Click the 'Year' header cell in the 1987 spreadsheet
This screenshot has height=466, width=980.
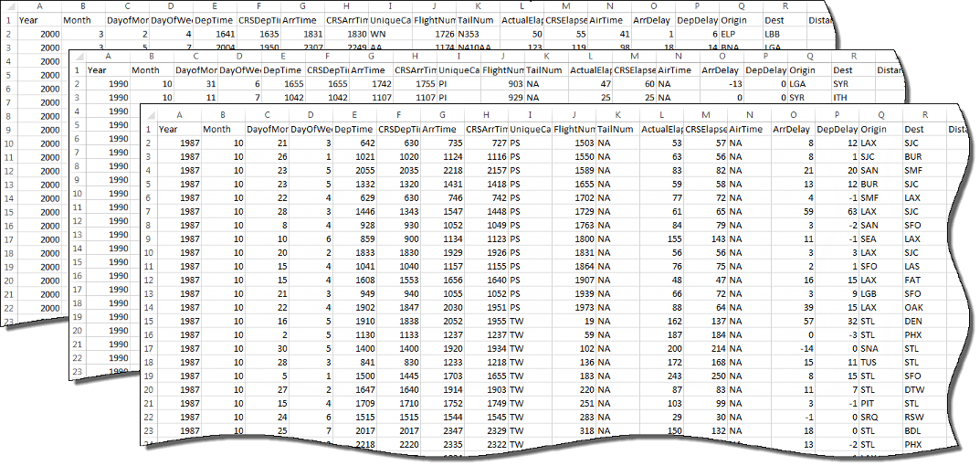(179, 130)
